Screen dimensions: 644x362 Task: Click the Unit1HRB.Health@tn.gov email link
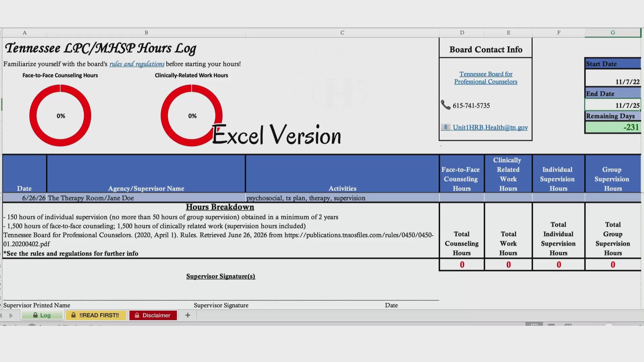coord(490,127)
